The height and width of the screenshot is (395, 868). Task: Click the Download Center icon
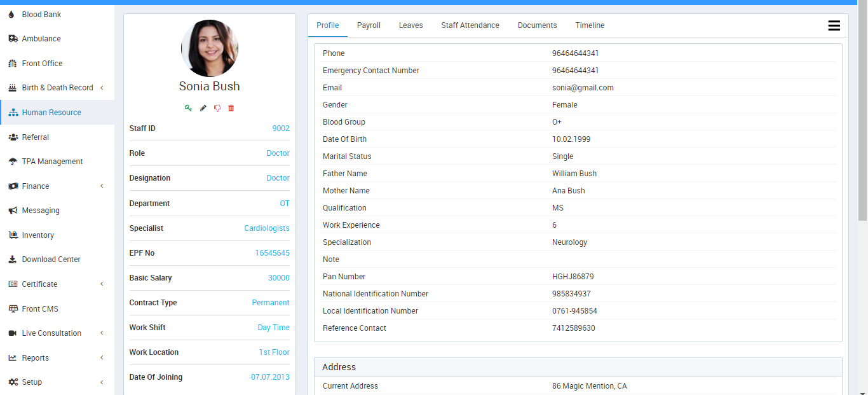[x=13, y=260]
